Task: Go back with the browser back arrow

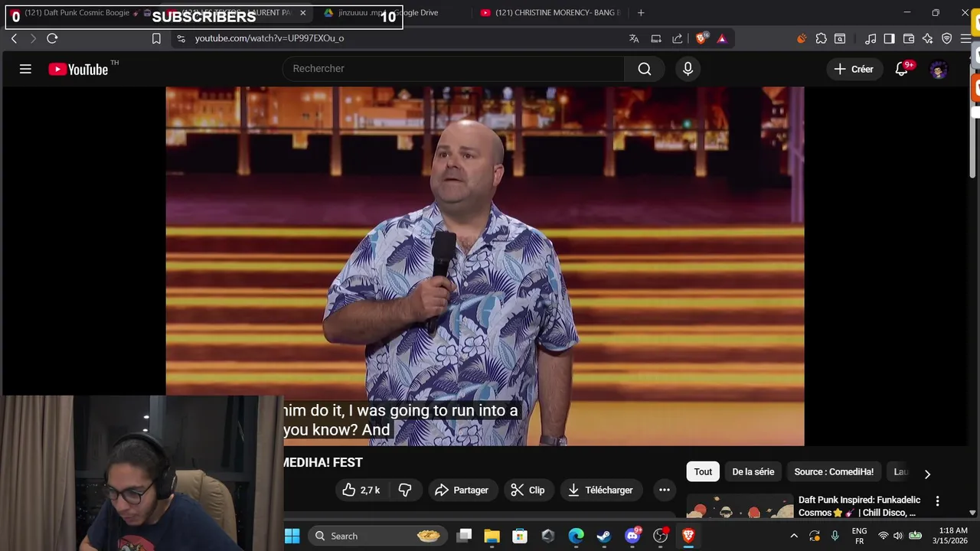Action: (x=14, y=38)
